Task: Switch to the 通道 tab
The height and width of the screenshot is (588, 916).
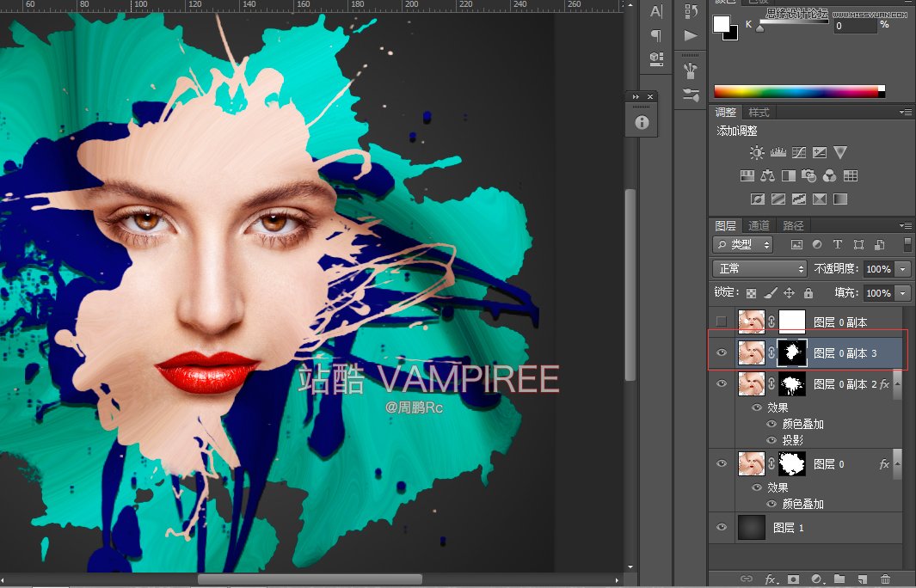Action: coord(759,225)
